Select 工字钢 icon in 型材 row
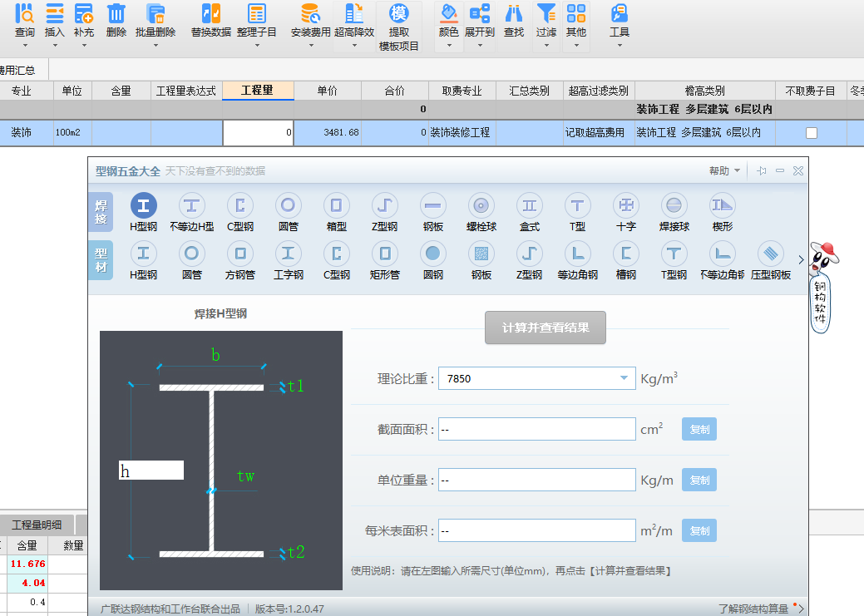 point(289,254)
